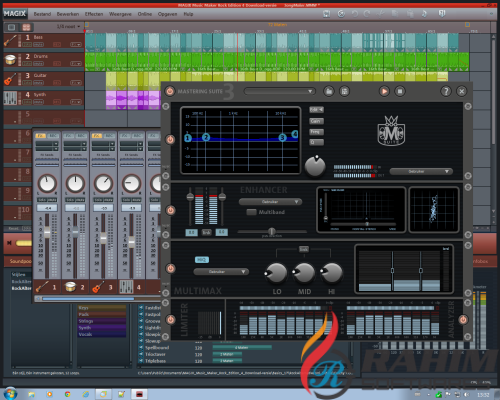
Task: Open the Bewerken menu
Action: click(68, 14)
